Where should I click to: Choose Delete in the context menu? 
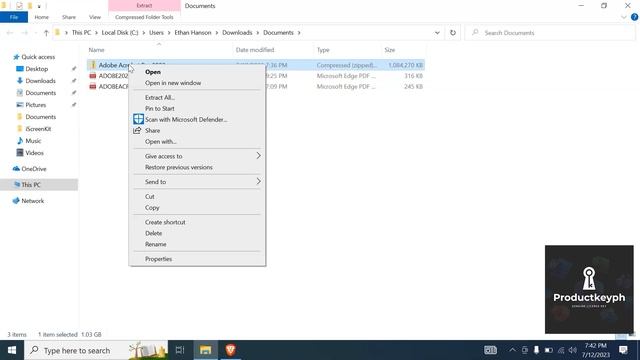pyautogui.click(x=153, y=233)
